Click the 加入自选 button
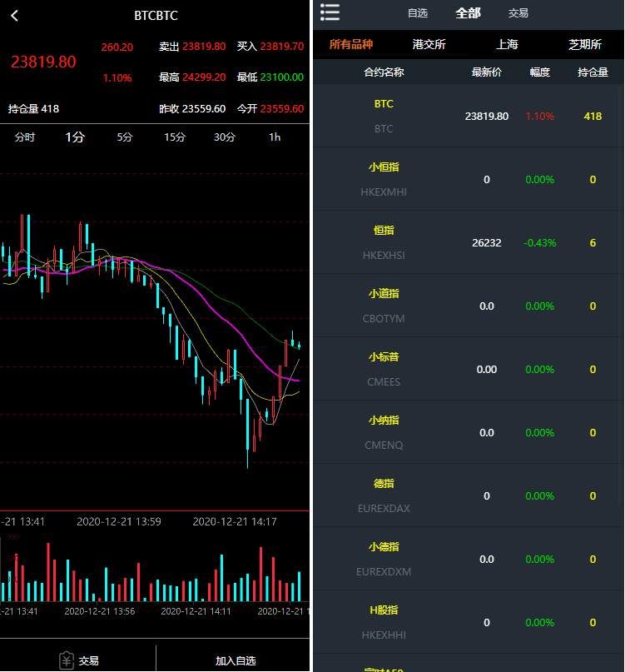Screen dimensions: 625x672 [236, 660]
